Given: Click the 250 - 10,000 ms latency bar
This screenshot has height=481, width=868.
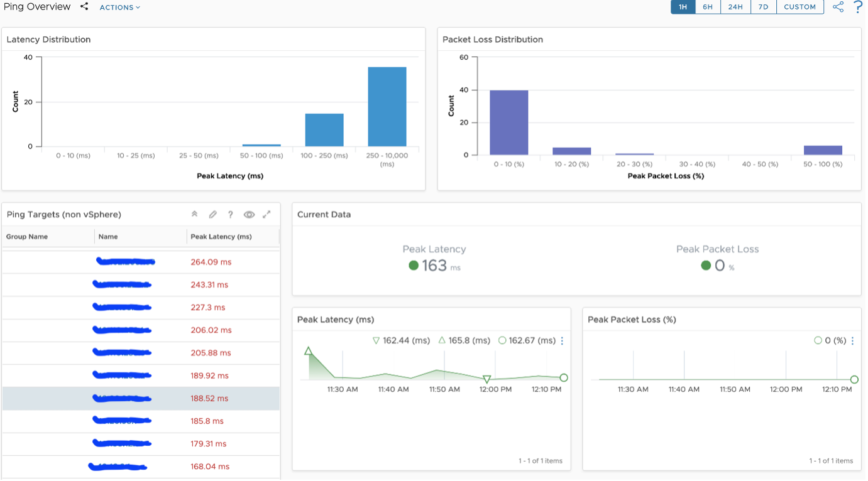Looking at the screenshot, I should click(387, 107).
